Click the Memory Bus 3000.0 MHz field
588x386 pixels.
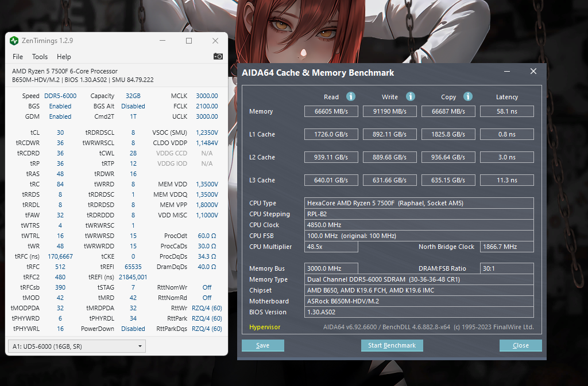coord(331,268)
